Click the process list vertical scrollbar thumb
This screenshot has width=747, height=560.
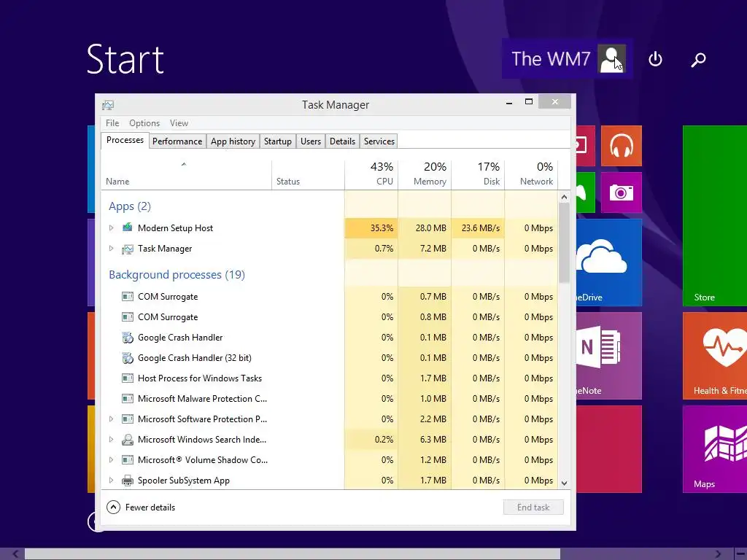coord(564,243)
